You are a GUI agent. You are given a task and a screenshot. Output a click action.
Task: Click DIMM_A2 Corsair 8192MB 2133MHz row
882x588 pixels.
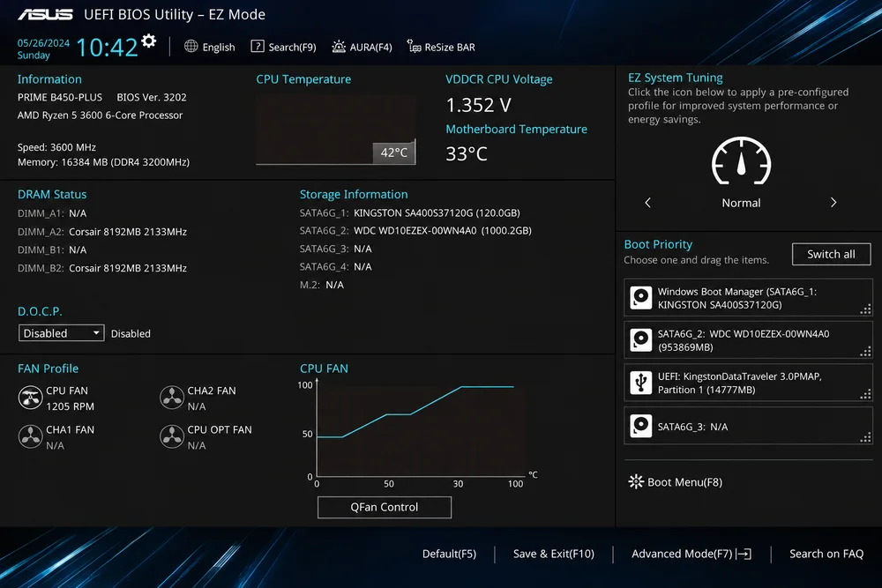101,232
